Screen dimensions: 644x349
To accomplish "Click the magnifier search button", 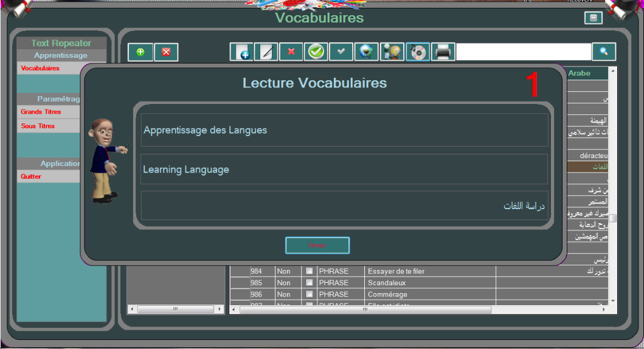I will pyautogui.click(x=604, y=52).
